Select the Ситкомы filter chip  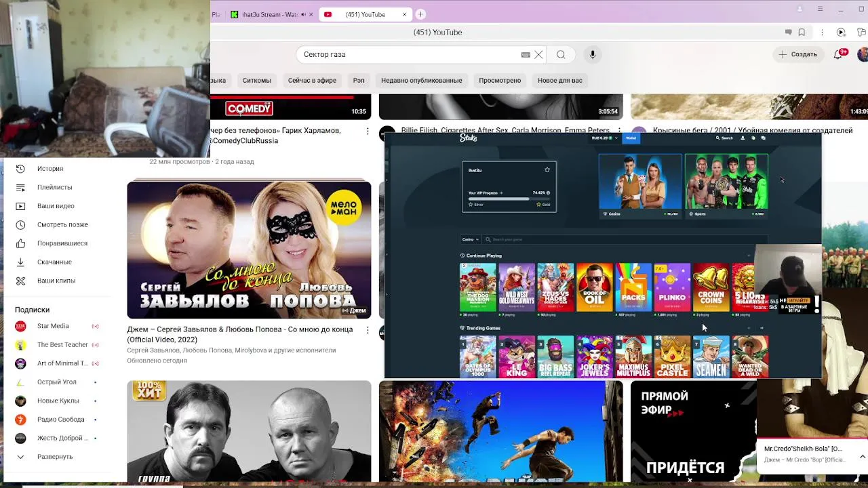click(257, 81)
